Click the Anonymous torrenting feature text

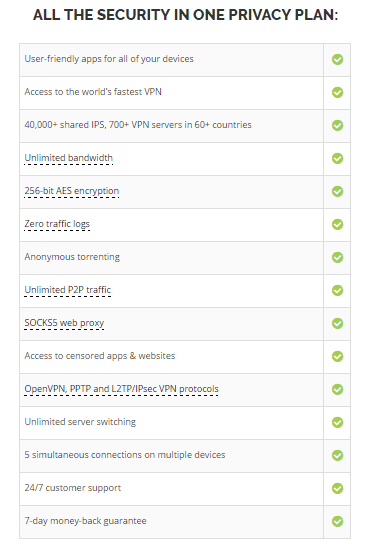[72, 257]
